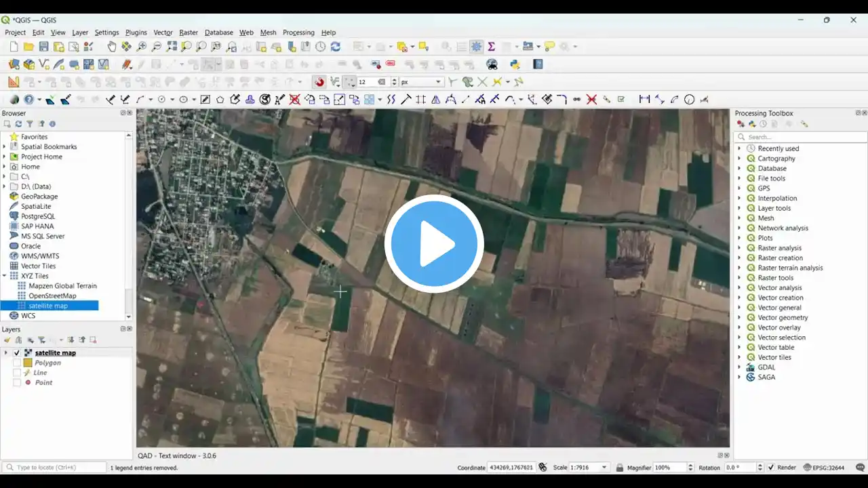Screen dimensions: 868x488
Task: Click the Save Project floppy disk icon
Action: pyautogui.click(x=43, y=47)
